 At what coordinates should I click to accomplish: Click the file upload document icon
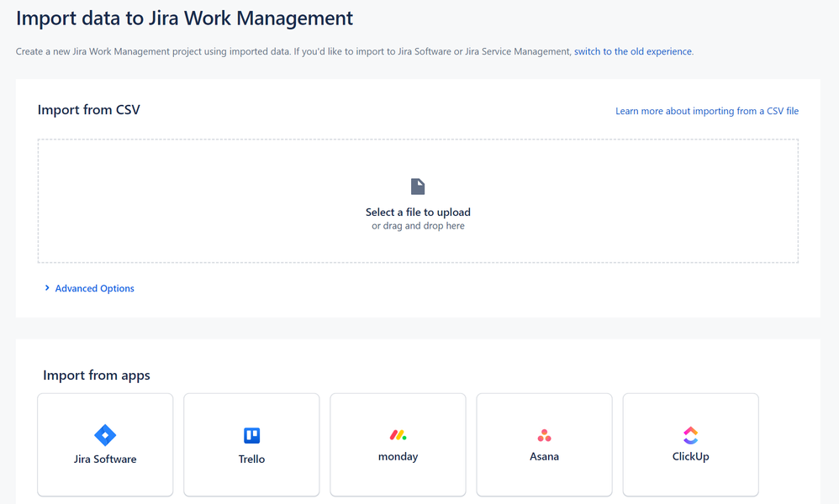coord(418,186)
